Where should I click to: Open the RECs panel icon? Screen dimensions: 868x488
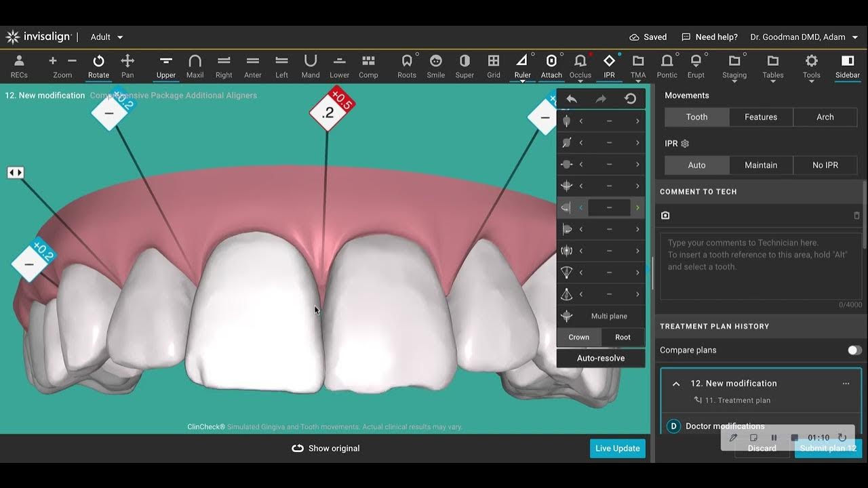tap(19, 66)
